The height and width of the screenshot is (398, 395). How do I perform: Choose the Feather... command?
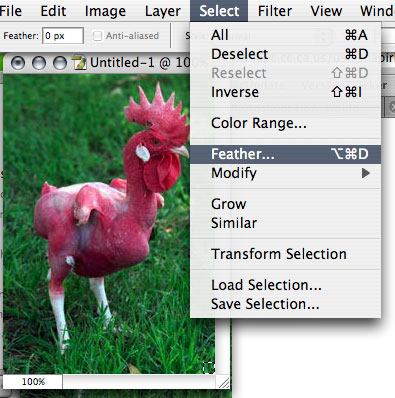click(285, 154)
